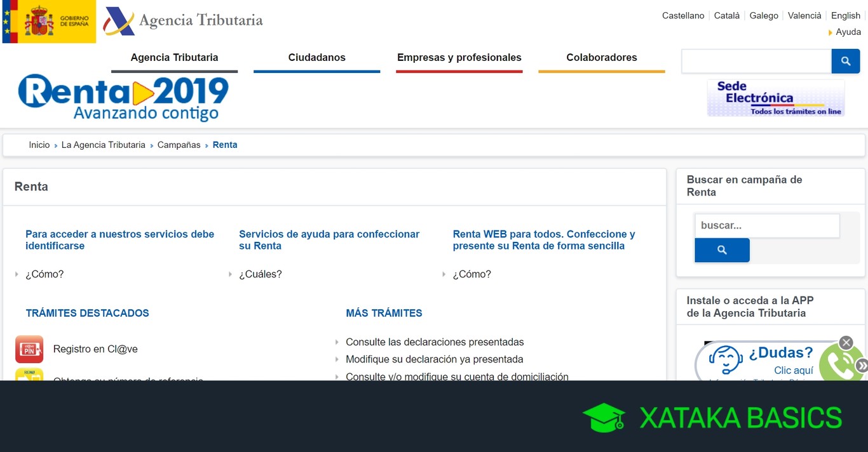Click the Renta 2019 banner logo

pyautogui.click(x=123, y=98)
